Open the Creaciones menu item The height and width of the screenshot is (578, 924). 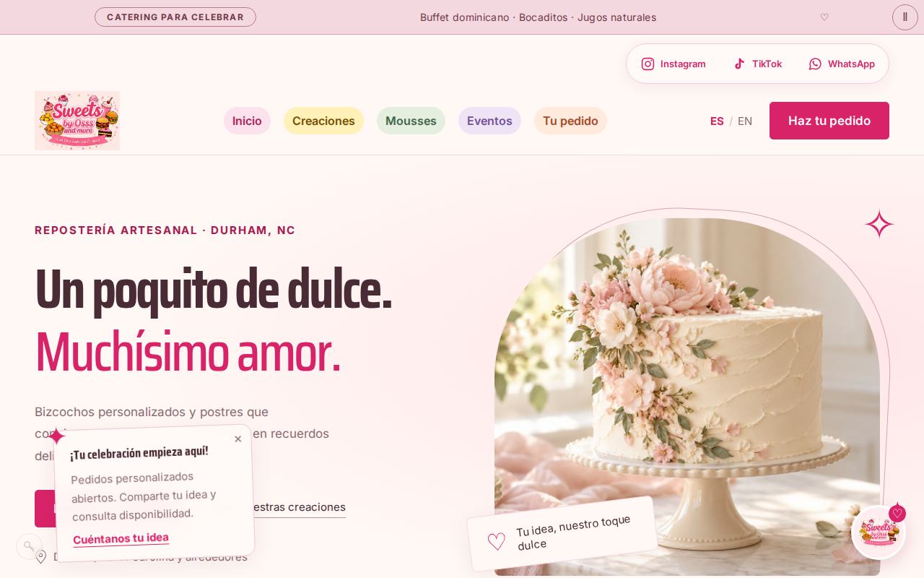[323, 121]
